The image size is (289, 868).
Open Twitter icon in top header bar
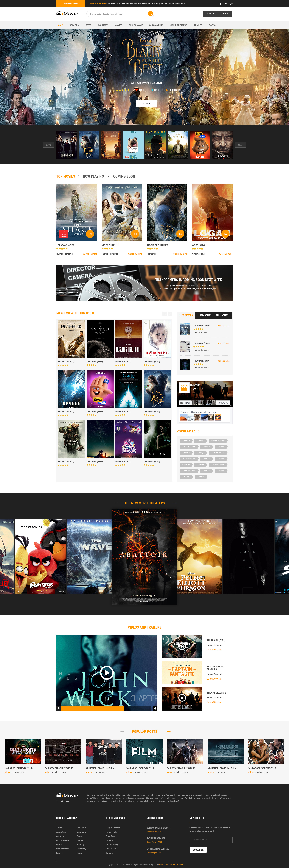[x=226, y=4]
